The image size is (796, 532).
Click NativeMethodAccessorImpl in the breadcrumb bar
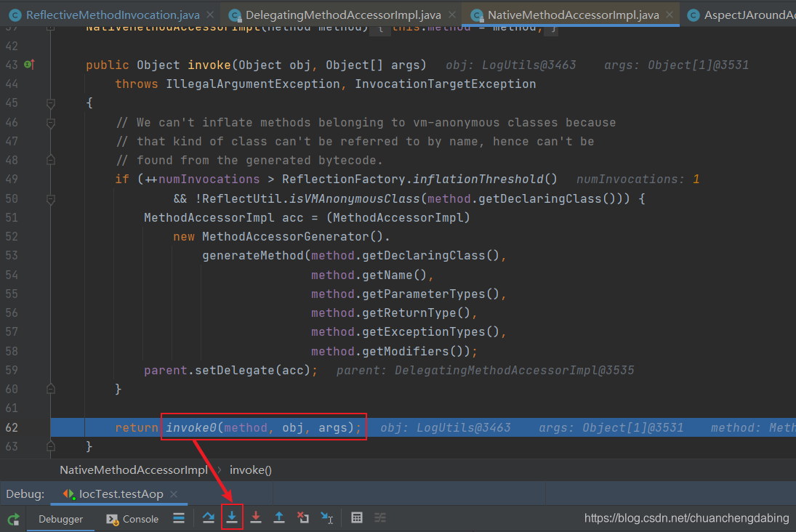tap(134, 470)
